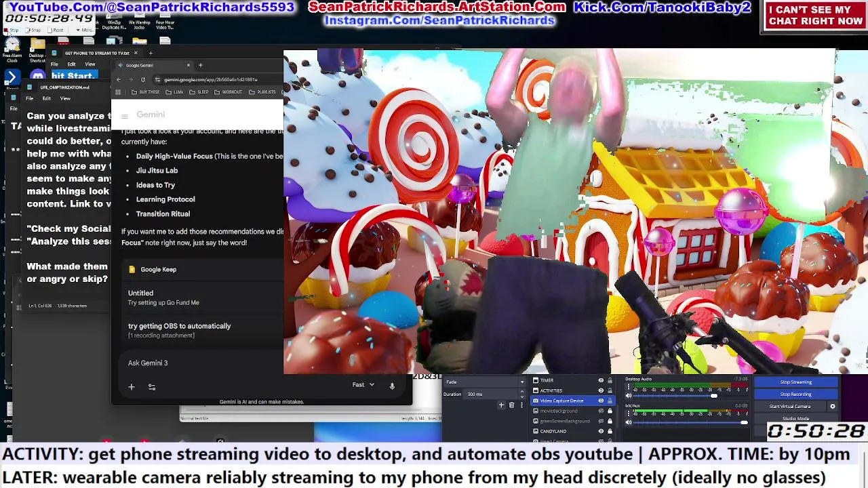Mute the Mic/Aux speaker icon

(629, 422)
